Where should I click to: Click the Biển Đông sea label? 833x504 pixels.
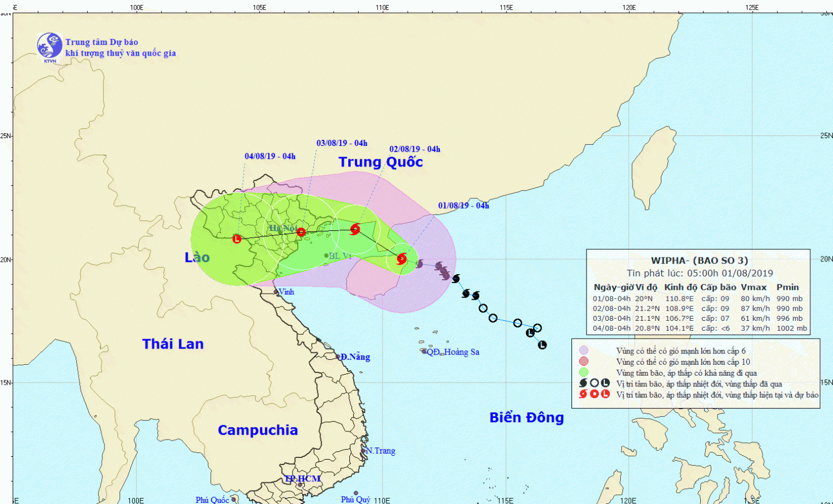click(526, 417)
